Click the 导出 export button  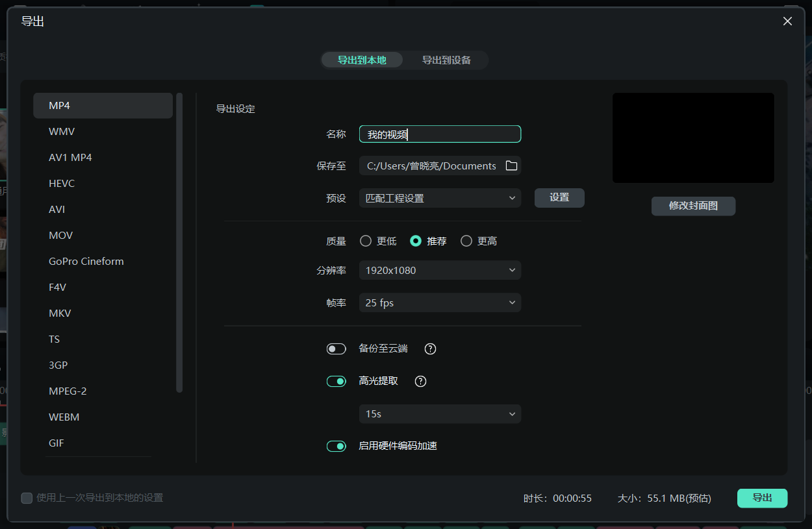(762, 498)
